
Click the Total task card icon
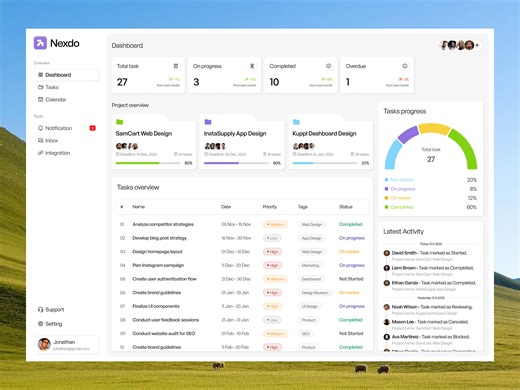tap(176, 66)
